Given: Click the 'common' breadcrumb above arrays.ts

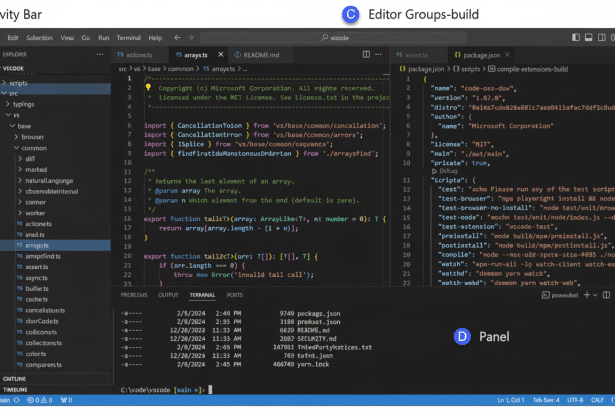Looking at the screenshot, I should click(x=180, y=69).
